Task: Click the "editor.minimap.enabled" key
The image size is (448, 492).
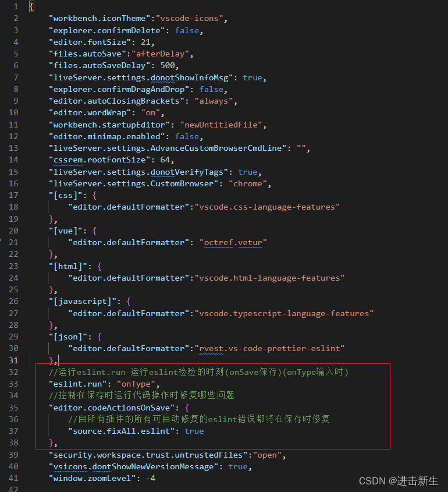Action: tap(107, 136)
